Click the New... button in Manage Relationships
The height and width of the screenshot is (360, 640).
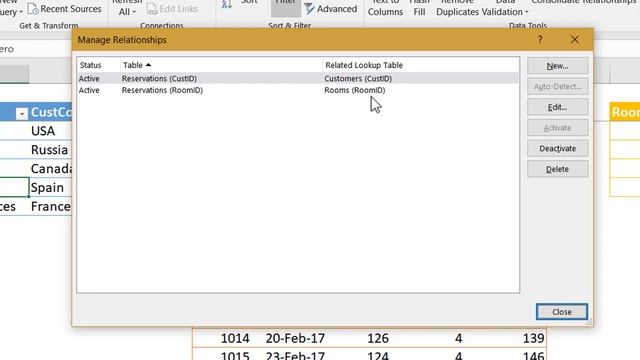557,66
